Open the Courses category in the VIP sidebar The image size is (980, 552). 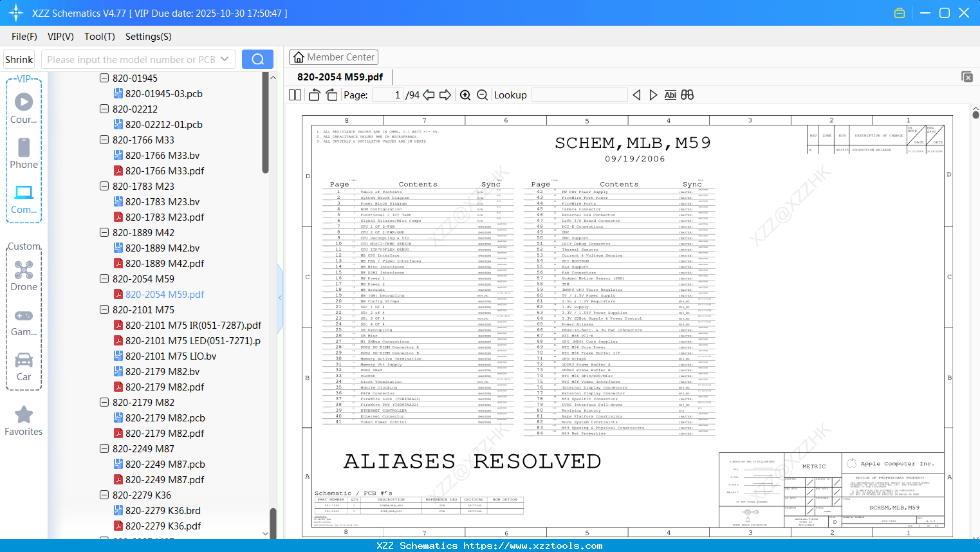click(x=24, y=109)
